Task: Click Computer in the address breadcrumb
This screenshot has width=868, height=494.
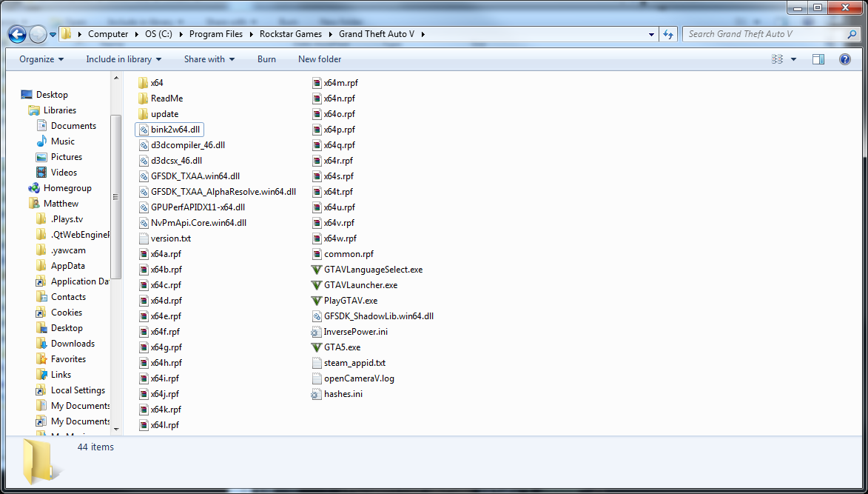Action: coord(108,34)
